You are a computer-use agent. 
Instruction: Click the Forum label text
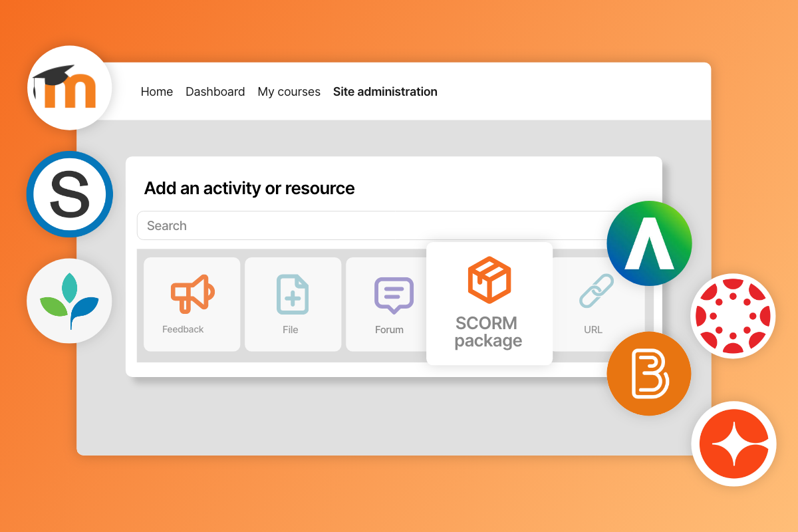[389, 329]
